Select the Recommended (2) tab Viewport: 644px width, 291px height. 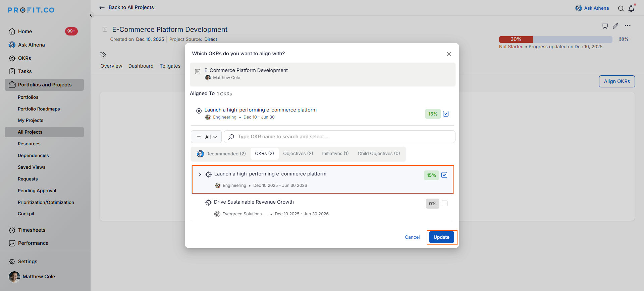tap(221, 154)
